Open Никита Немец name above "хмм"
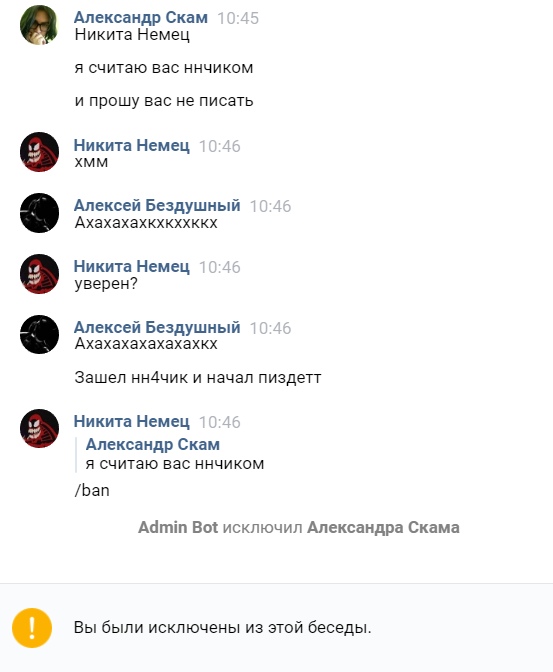The width and height of the screenshot is (553, 672). click(x=131, y=145)
